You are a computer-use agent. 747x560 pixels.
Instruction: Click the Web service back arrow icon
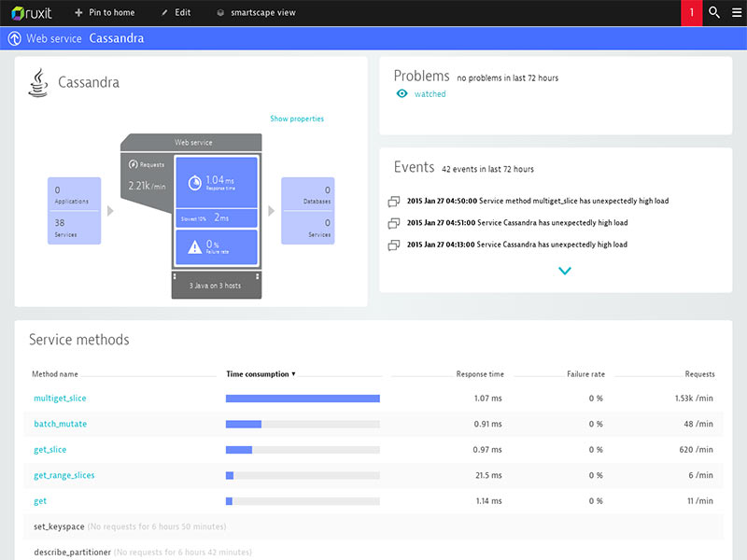click(x=13, y=38)
